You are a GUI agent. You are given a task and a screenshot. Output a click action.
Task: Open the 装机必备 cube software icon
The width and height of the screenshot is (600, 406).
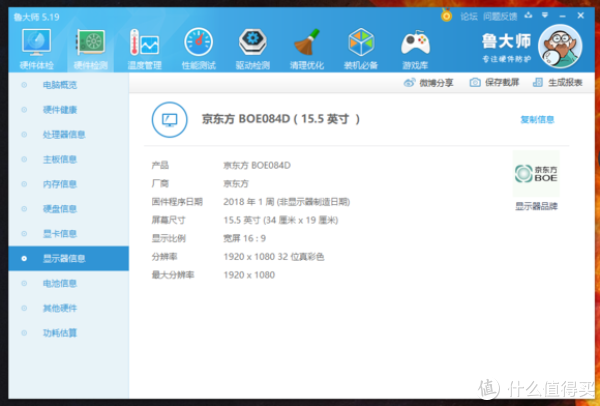click(x=361, y=49)
